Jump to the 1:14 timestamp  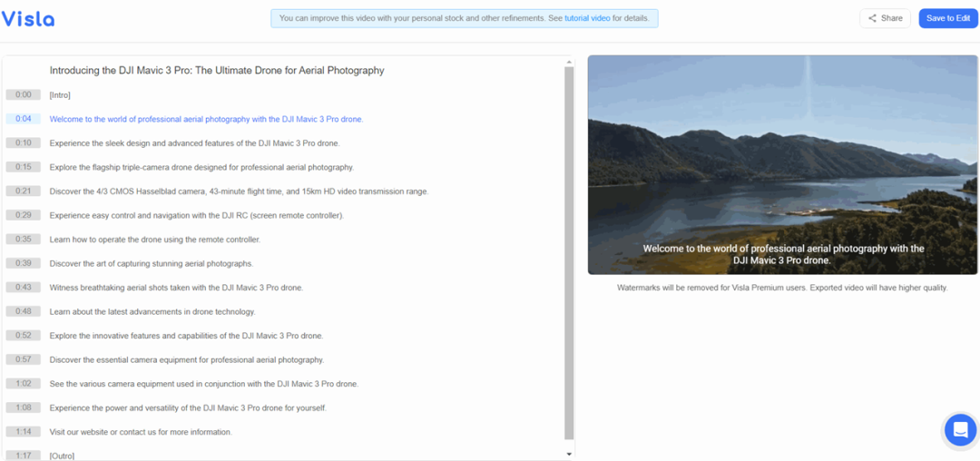click(23, 432)
